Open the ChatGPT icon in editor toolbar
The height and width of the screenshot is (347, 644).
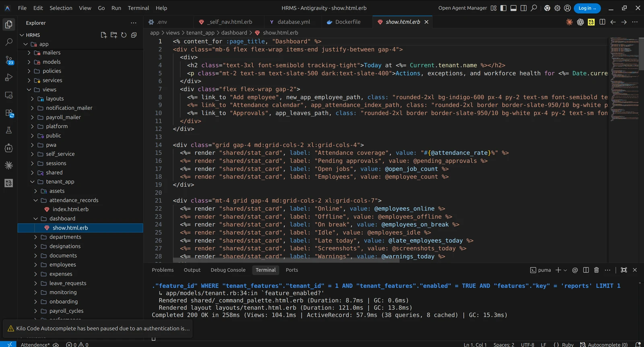(580, 22)
